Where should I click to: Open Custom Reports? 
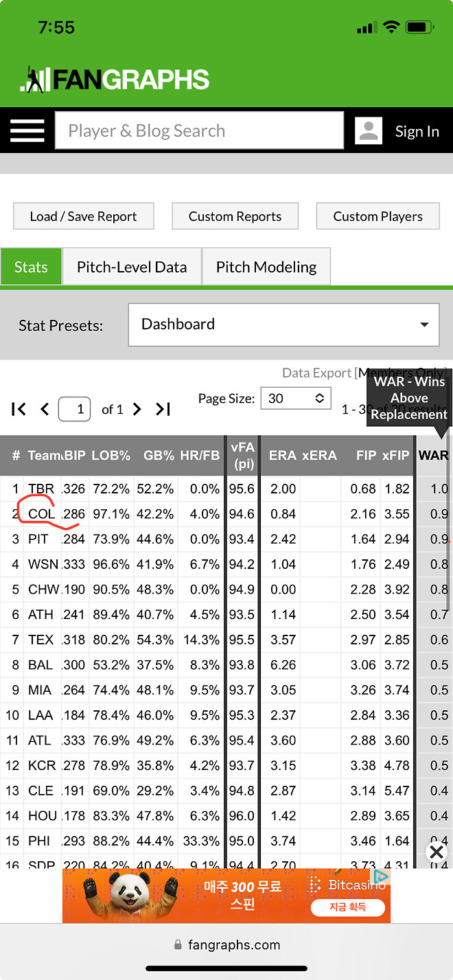coord(235,216)
